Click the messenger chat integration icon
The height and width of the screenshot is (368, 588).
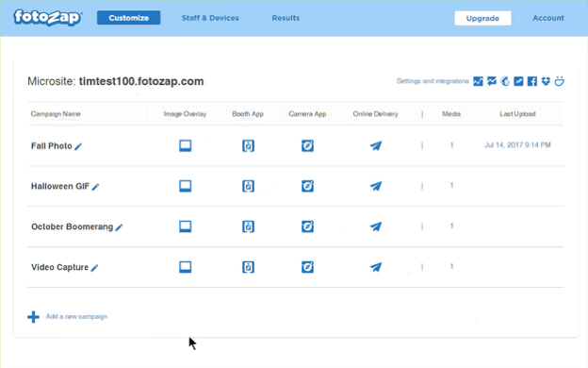click(492, 81)
